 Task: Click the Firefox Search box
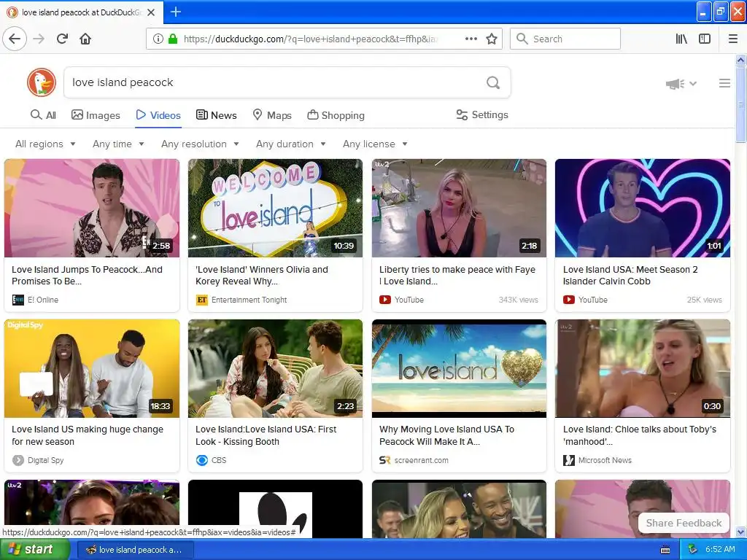point(565,39)
